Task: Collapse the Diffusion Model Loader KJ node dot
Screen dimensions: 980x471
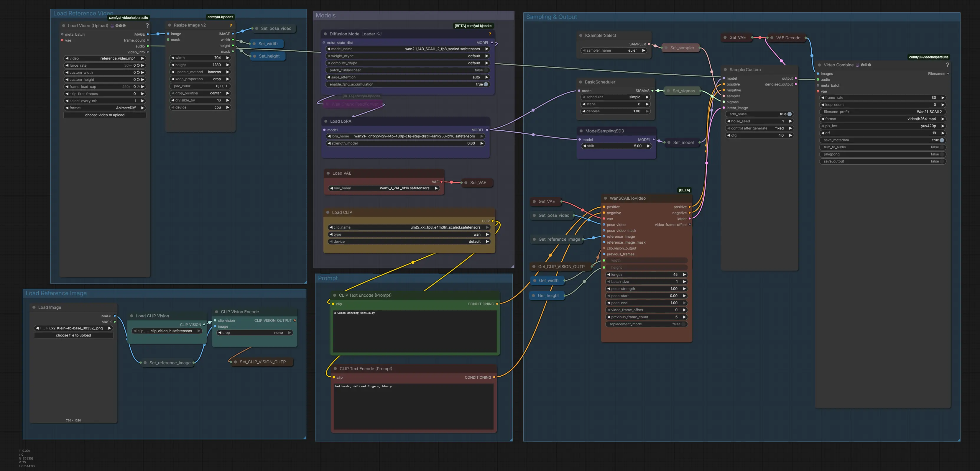Action: pyautogui.click(x=325, y=34)
